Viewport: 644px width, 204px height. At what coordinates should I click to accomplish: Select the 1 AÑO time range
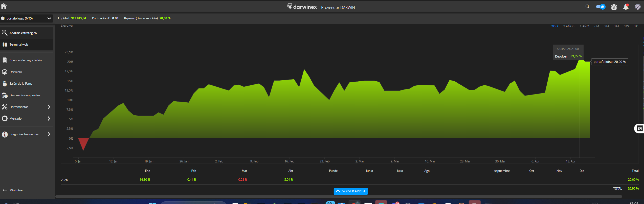[584, 26]
